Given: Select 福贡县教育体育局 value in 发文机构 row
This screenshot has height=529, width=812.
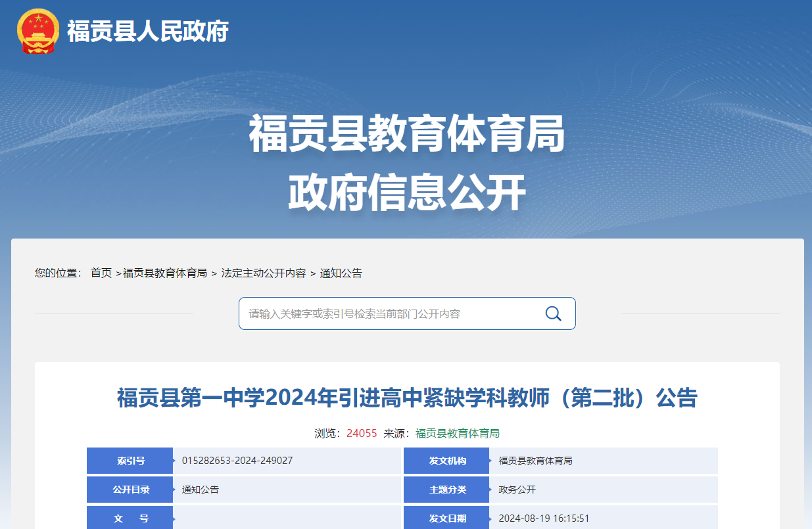Looking at the screenshot, I should (536, 461).
